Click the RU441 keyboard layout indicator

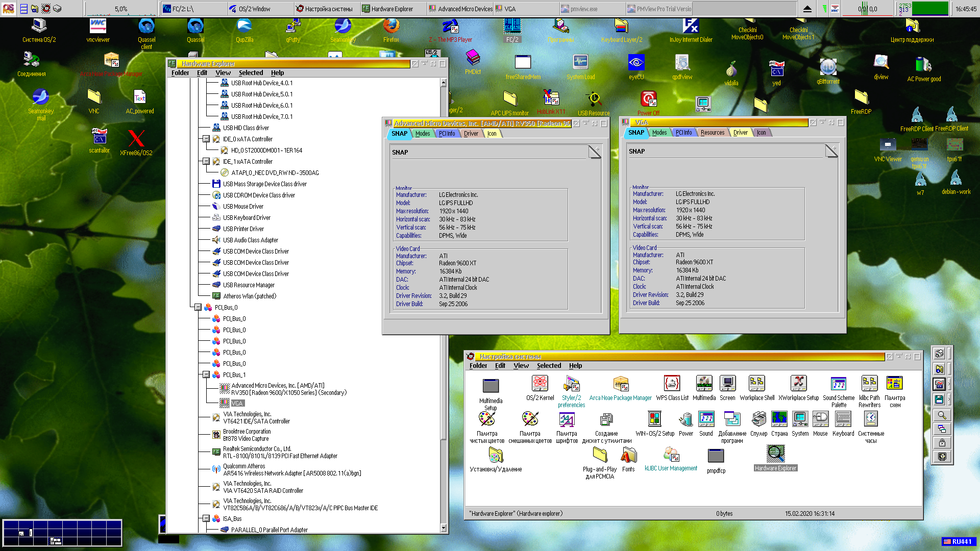tap(958, 542)
